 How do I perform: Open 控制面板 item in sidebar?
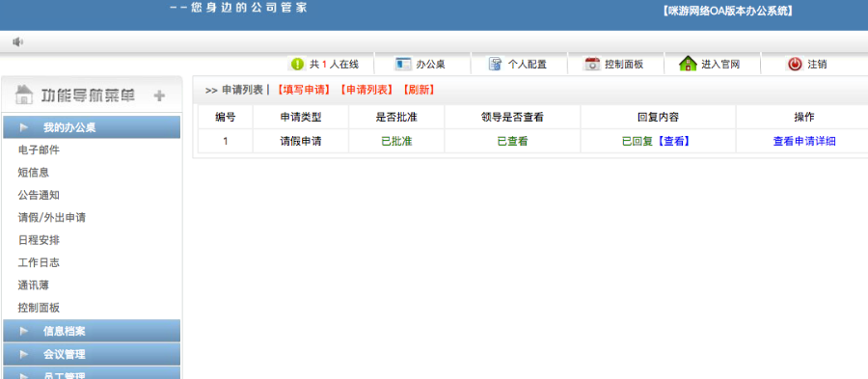39,309
